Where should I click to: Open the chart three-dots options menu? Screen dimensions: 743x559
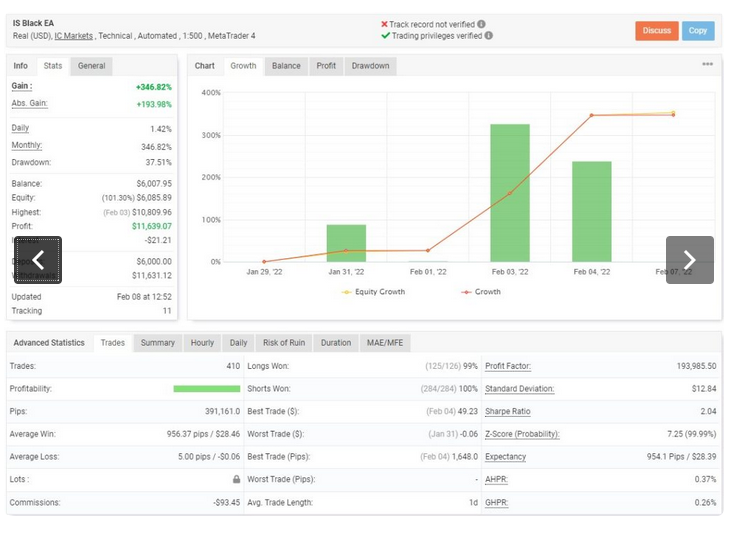point(707,64)
